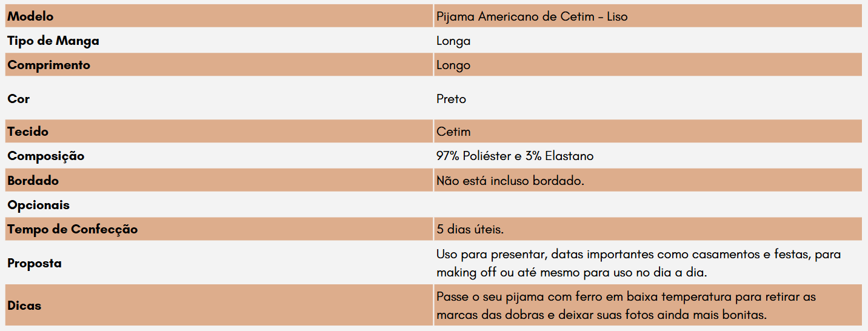
Task: Click the 5 dias úteis value
Action: pos(470,229)
